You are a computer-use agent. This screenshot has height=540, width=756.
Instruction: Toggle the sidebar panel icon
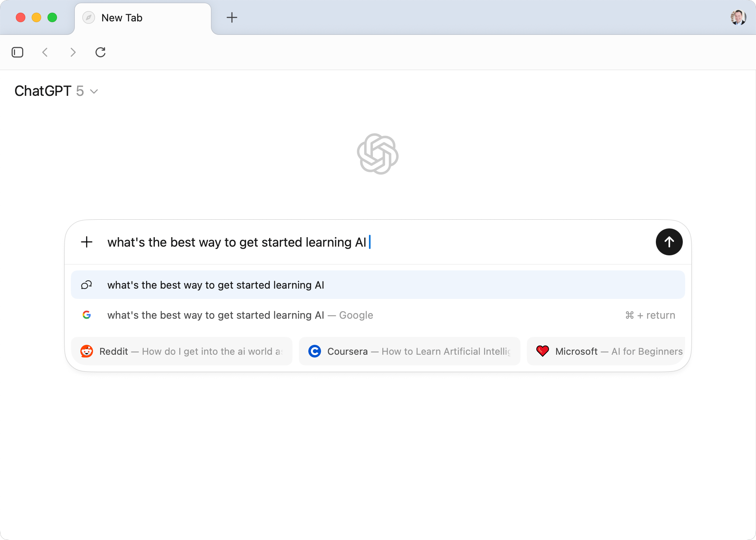tap(17, 52)
